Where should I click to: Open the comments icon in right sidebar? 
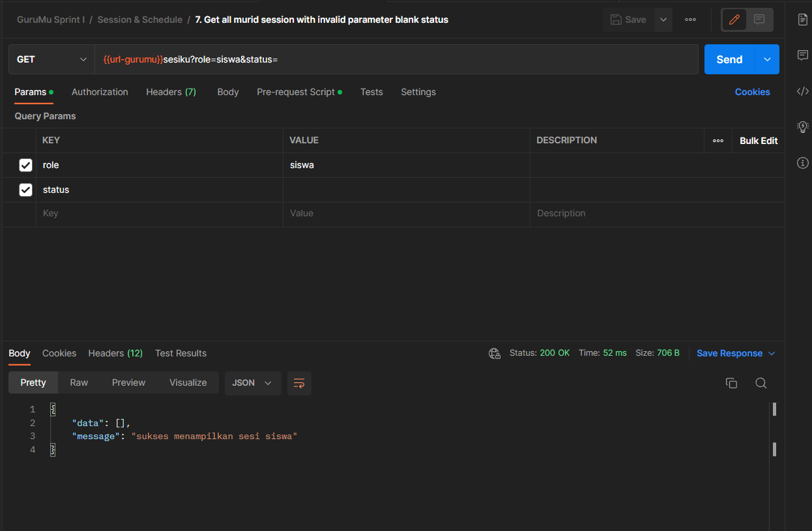point(802,55)
